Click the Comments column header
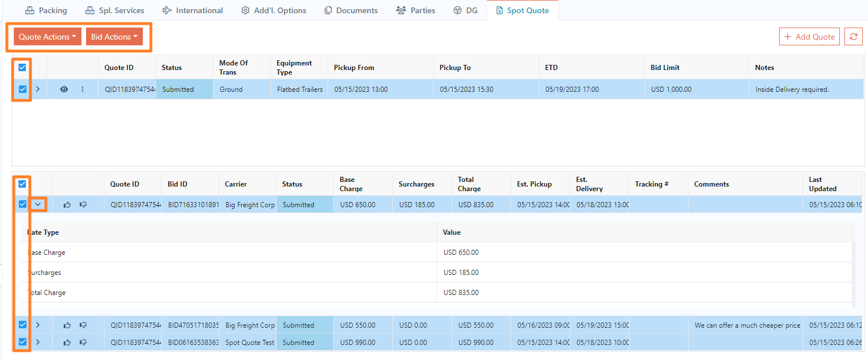This screenshot has height=361, width=868. (745, 184)
